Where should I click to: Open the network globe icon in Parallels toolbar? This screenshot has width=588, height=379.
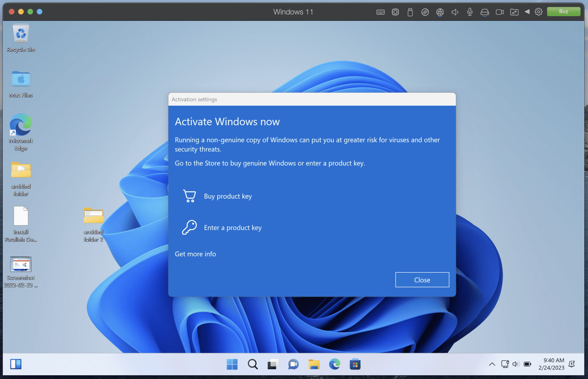[x=440, y=12]
